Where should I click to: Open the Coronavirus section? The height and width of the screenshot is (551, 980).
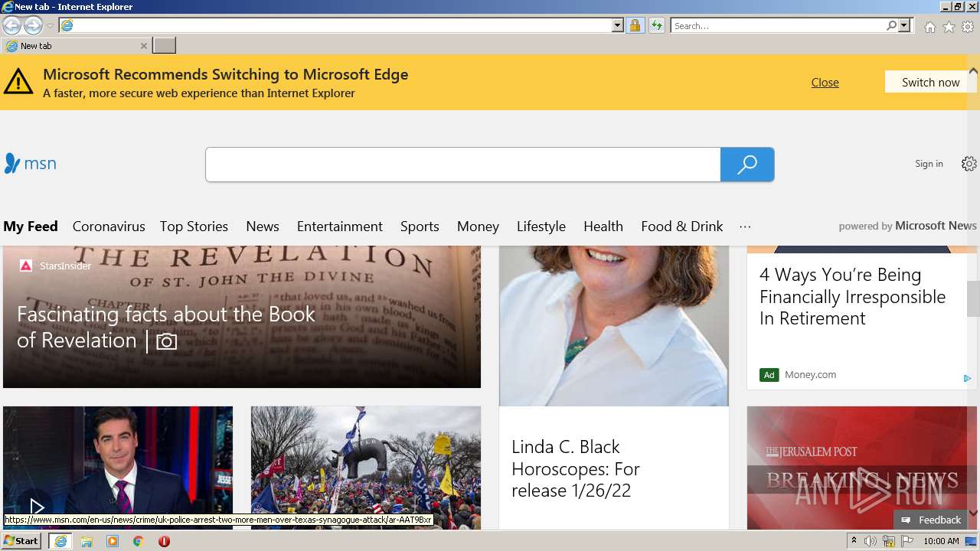[109, 227]
